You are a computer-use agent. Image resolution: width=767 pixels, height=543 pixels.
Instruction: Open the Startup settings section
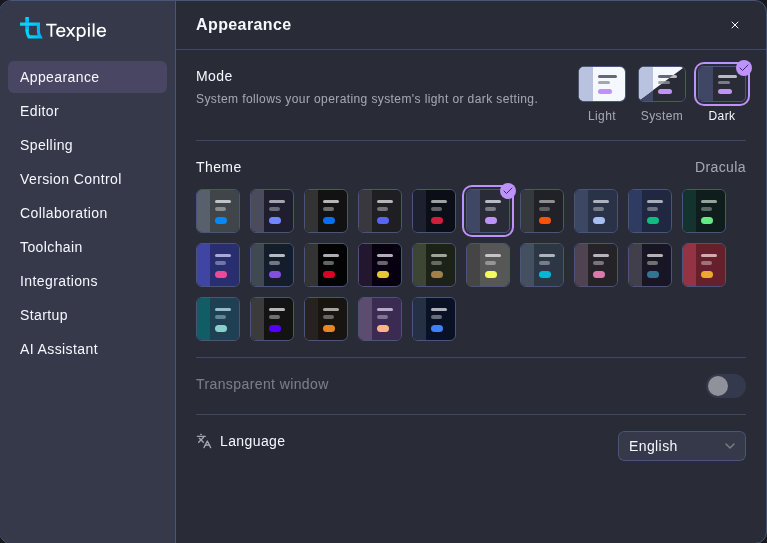(x=88, y=315)
